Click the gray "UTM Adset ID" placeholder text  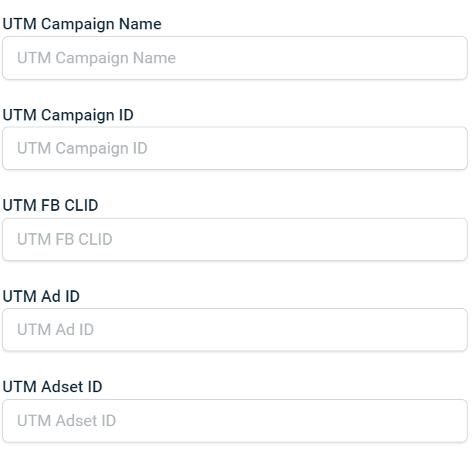(x=66, y=421)
